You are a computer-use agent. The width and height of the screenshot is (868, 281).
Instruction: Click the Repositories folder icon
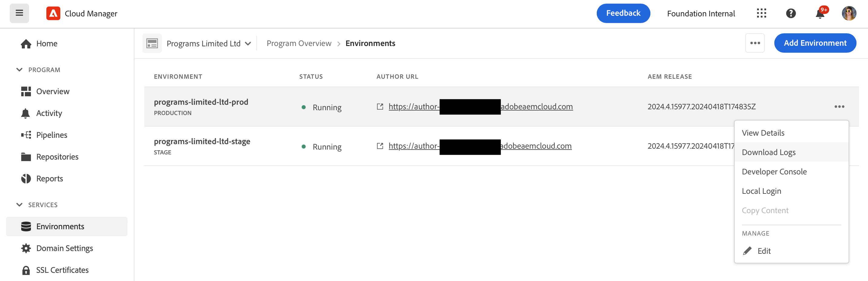26,157
